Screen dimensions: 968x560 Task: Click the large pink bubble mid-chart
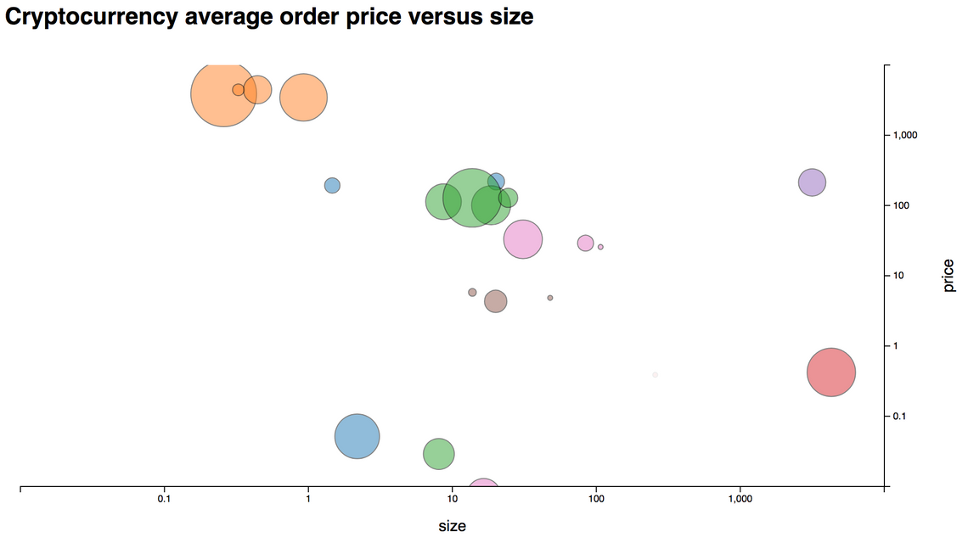[x=523, y=238]
